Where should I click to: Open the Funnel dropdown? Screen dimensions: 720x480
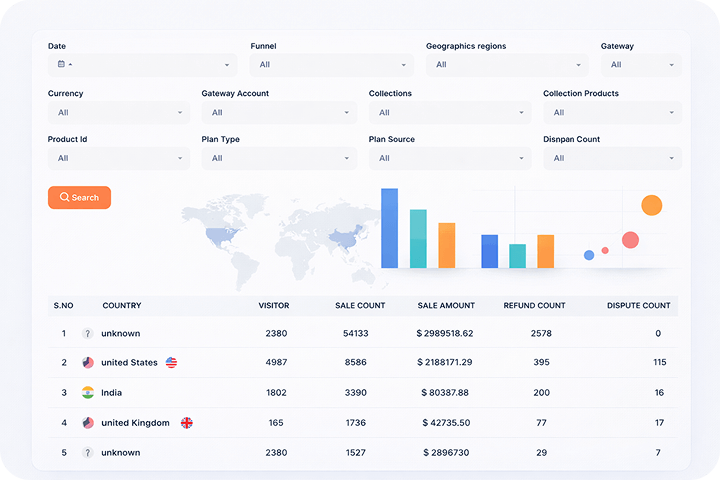(x=331, y=65)
